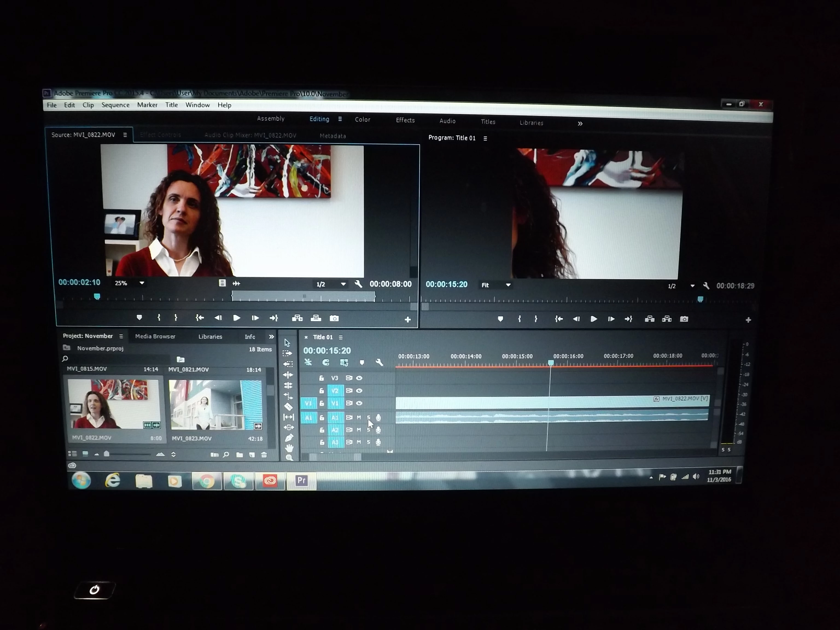Viewport: 840px width, 630px height.
Task: Play the Program monitor sequence
Action: tap(594, 319)
